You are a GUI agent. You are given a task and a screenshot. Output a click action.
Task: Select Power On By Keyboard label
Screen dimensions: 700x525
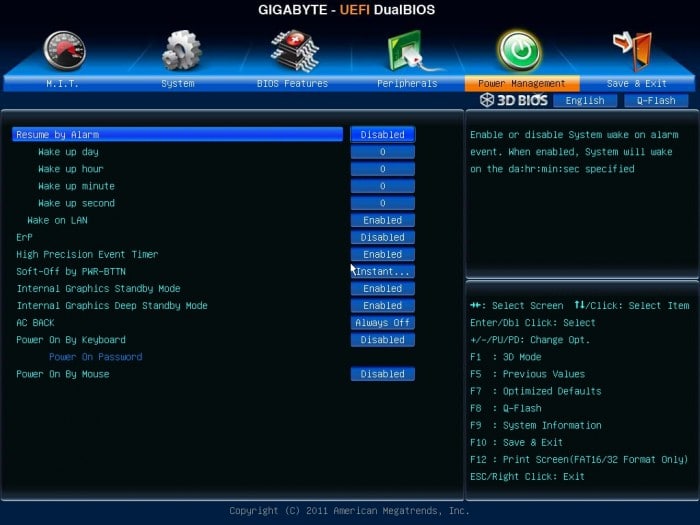click(71, 340)
